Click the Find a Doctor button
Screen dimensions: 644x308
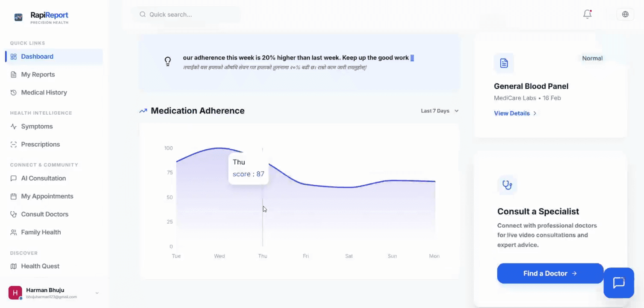[x=550, y=273]
